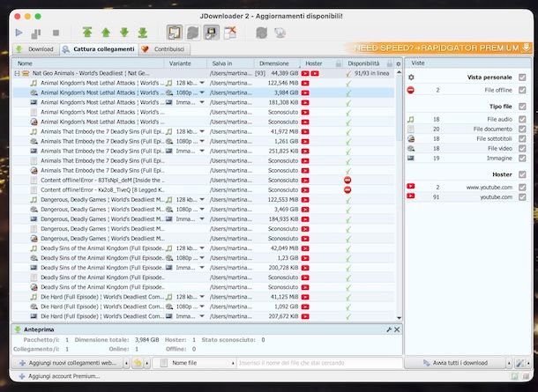The image size is (538, 392).
Task: Uncheck the File sottotitoli filter
Action: (x=522, y=138)
